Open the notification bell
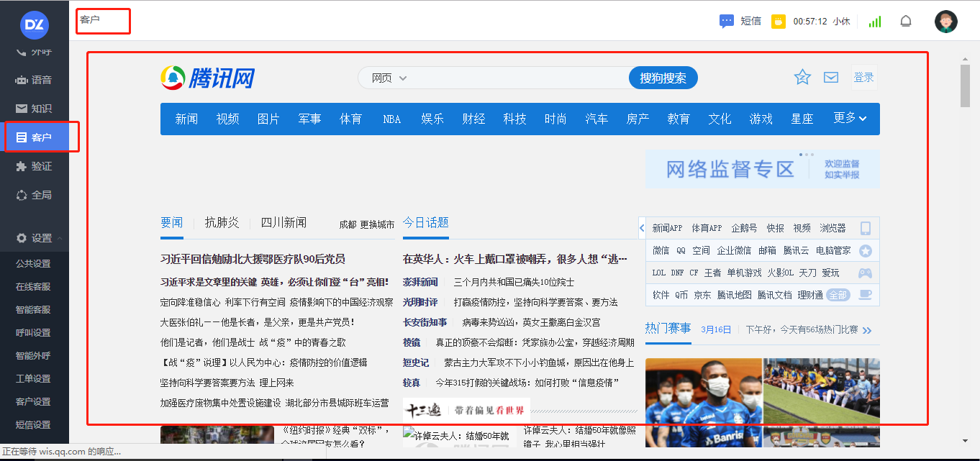This screenshot has height=461, width=980. (x=906, y=22)
